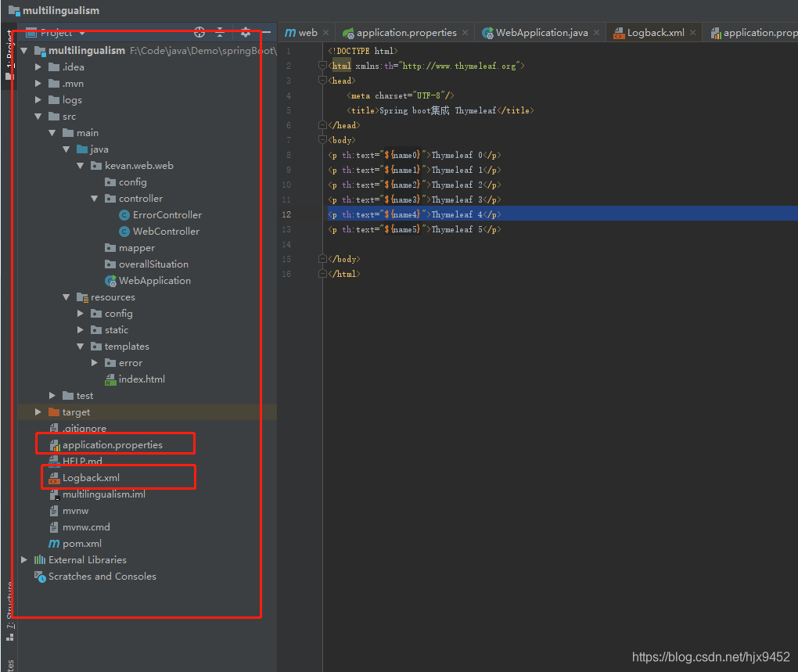798x672 pixels.
Task: Collapse the multilingualism root node
Action: (24, 51)
